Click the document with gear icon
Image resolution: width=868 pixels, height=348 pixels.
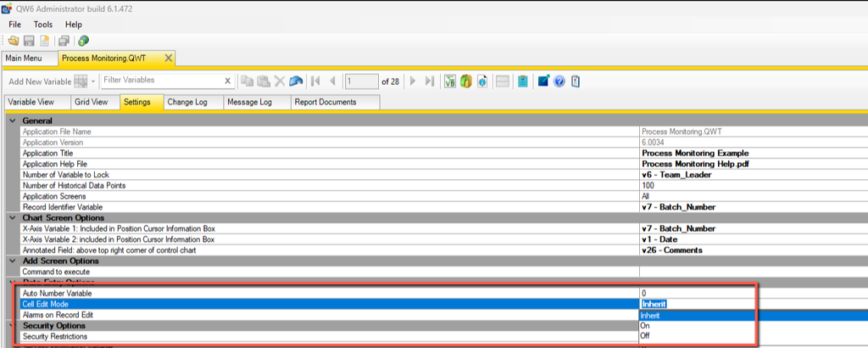coord(481,81)
